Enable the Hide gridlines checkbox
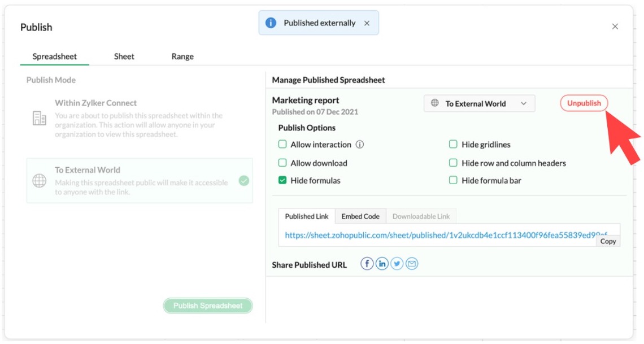Image resolution: width=644 pixels, height=344 pixels. click(x=453, y=145)
